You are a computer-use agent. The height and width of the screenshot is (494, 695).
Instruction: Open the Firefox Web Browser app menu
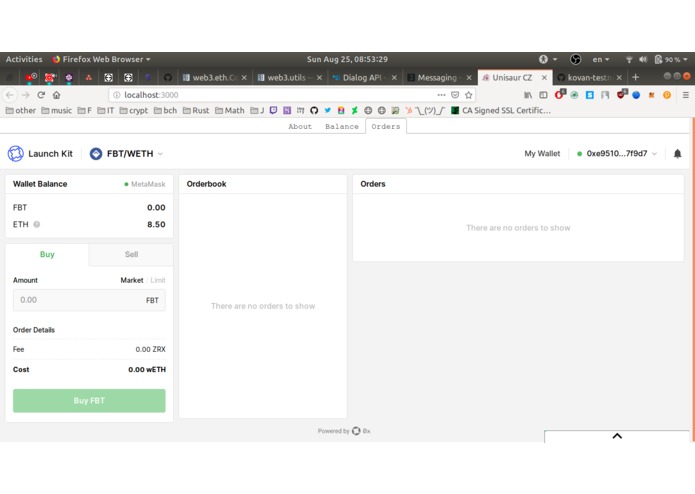pos(102,59)
